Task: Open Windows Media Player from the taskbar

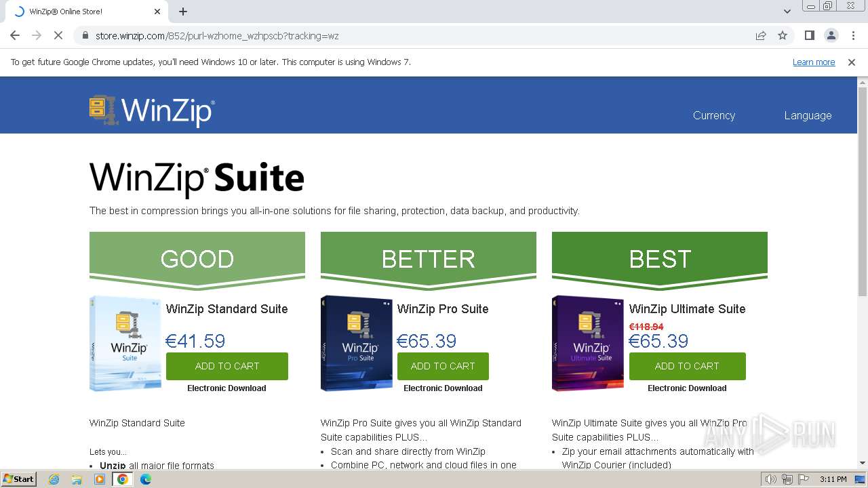Action: (100, 479)
